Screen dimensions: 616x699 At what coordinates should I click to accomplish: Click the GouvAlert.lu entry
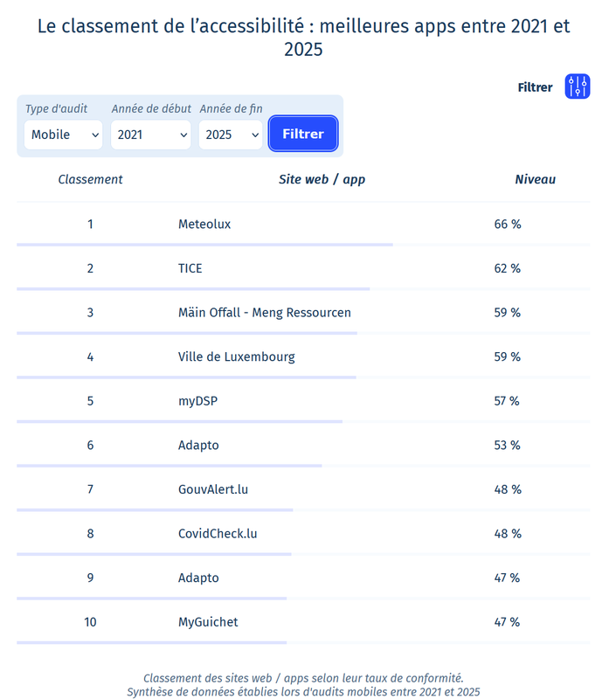[212, 489]
